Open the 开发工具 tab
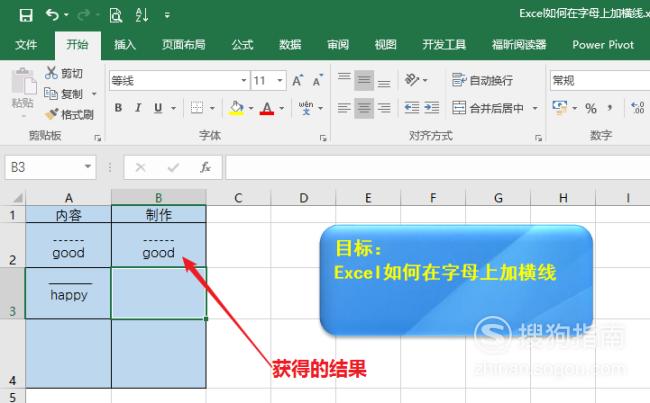This screenshot has height=403, width=650. (444, 45)
